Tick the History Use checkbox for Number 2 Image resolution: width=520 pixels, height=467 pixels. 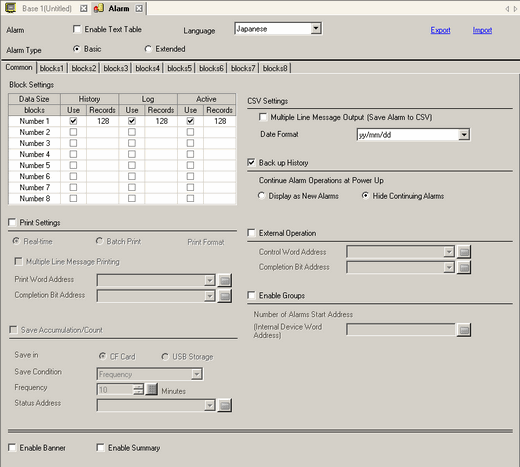[73, 132]
